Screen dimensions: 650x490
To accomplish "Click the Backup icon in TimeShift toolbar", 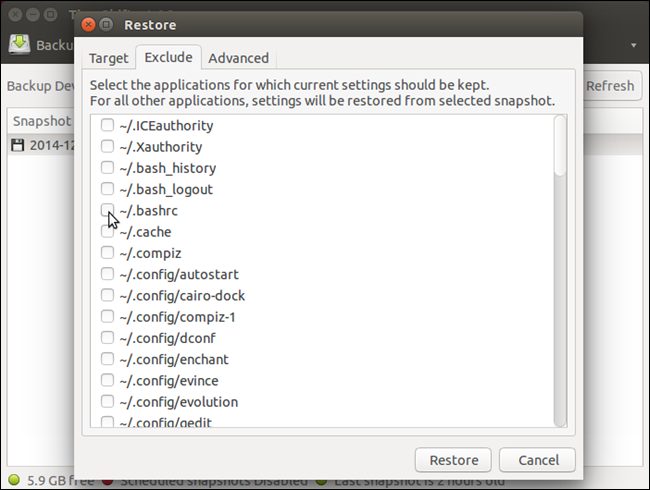I will tap(19, 44).
